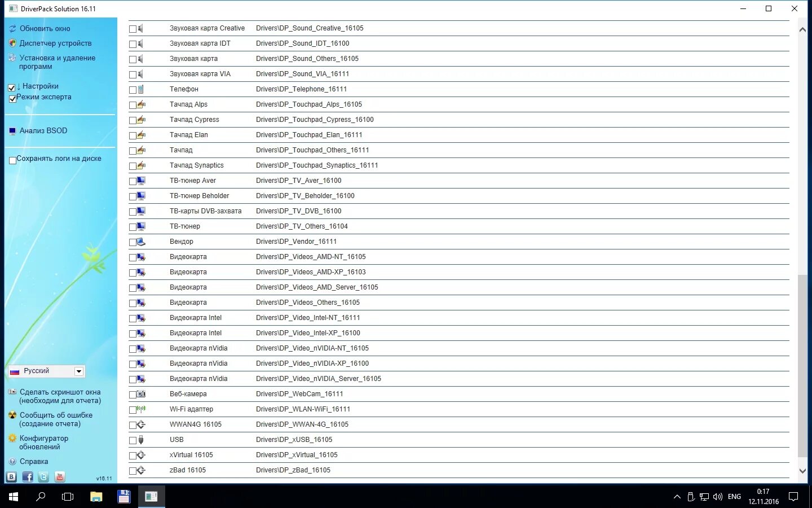Click the BSOD analysis icon
This screenshot has width=812, height=508.
pyautogui.click(x=12, y=131)
